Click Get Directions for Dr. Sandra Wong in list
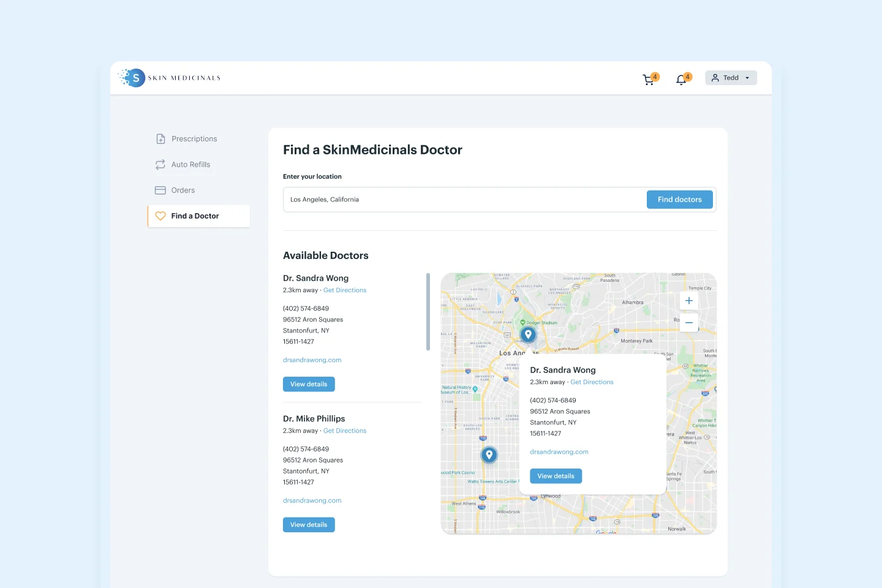Screen dimensions: 882x588 pos(345,290)
